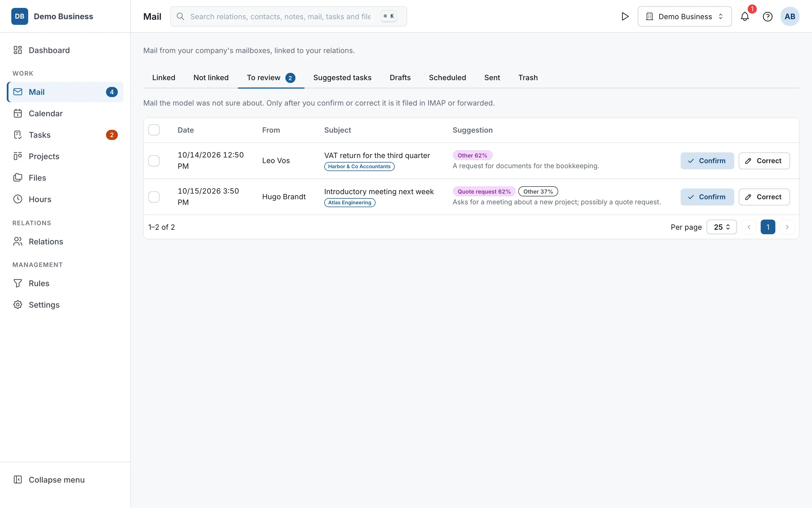Switch to the Linked tab
The width and height of the screenshot is (812, 508).
point(164,78)
